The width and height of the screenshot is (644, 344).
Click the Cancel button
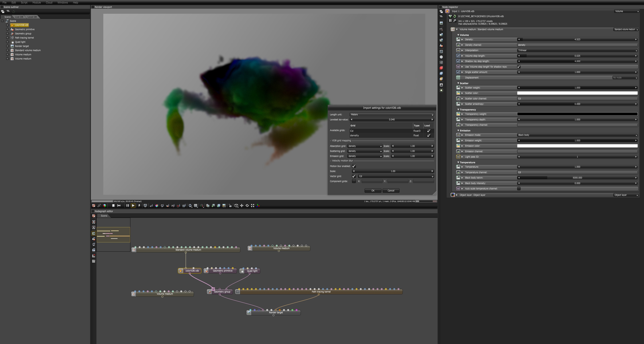(x=391, y=191)
